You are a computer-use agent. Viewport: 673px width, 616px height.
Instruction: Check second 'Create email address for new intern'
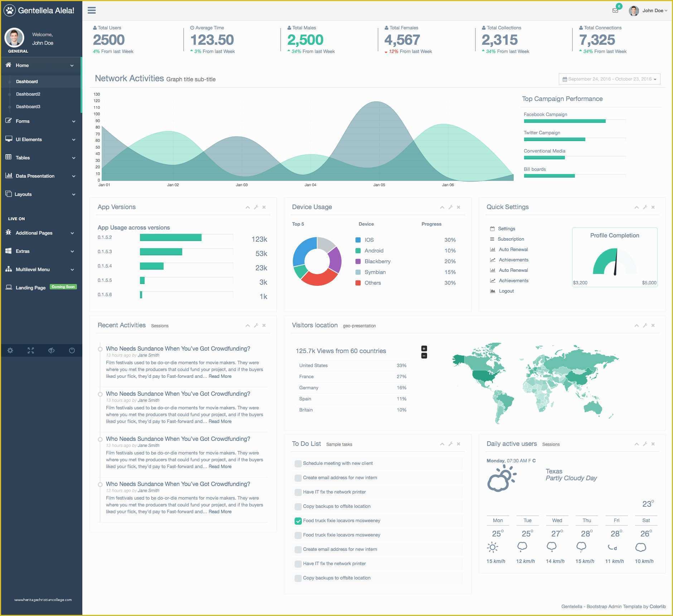tap(298, 549)
